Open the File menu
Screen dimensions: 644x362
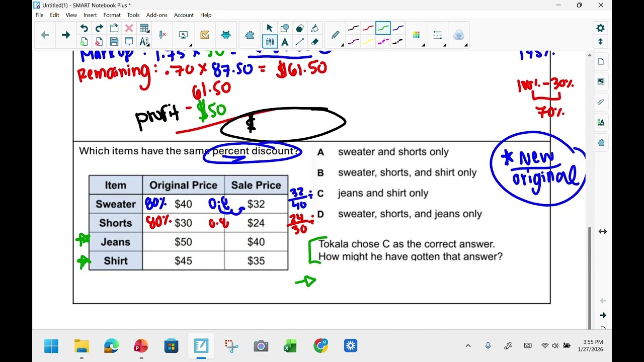39,15
